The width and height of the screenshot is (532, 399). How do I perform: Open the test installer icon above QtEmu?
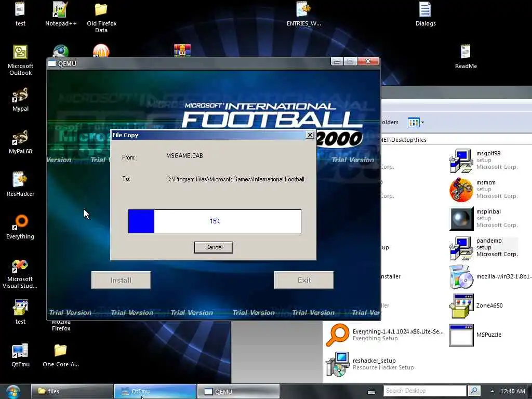(x=20, y=312)
